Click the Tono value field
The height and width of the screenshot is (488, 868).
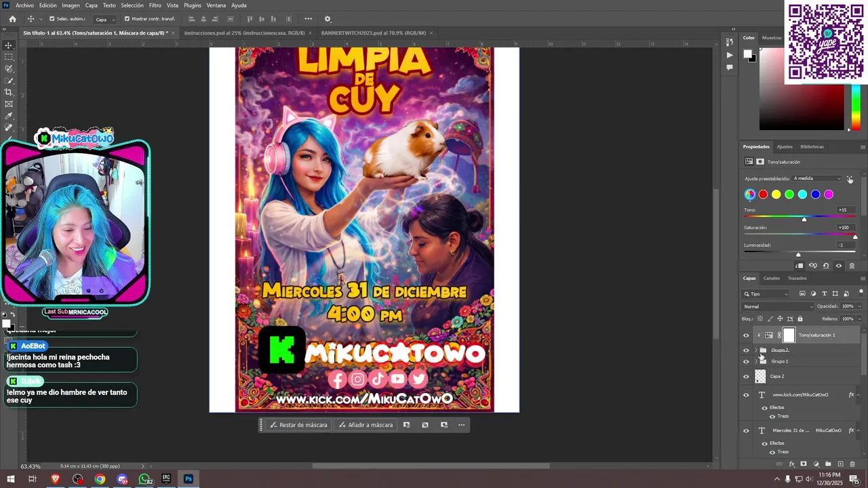tap(846, 210)
